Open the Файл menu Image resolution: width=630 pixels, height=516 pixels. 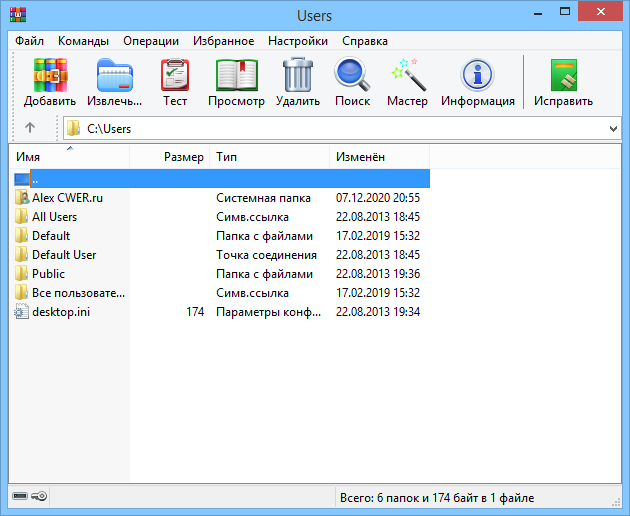click(30, 41)
